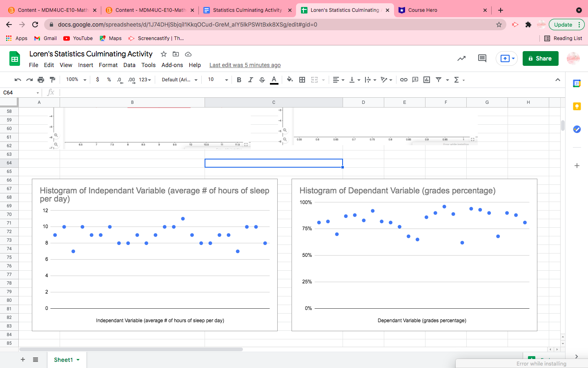Open the font family dropdown
The width and height of the screenshot is (588, 368).
coord(179,79)
